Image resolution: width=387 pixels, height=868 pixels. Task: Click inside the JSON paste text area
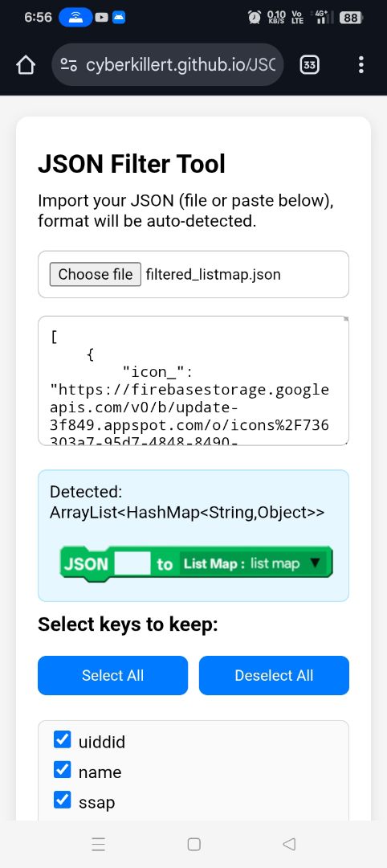(x=193, y=380)
